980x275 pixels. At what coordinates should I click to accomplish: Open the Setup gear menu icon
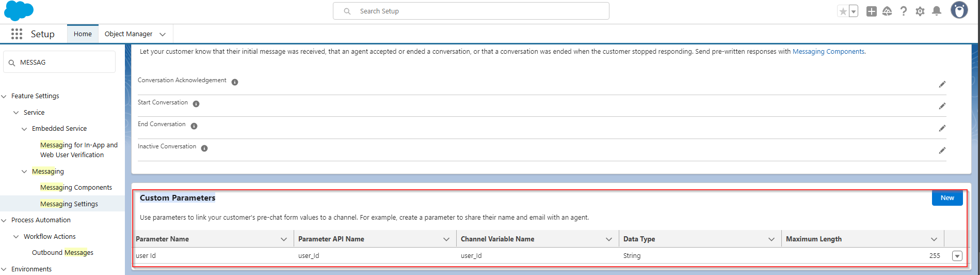pyautogui.click(x=920, y=11)
